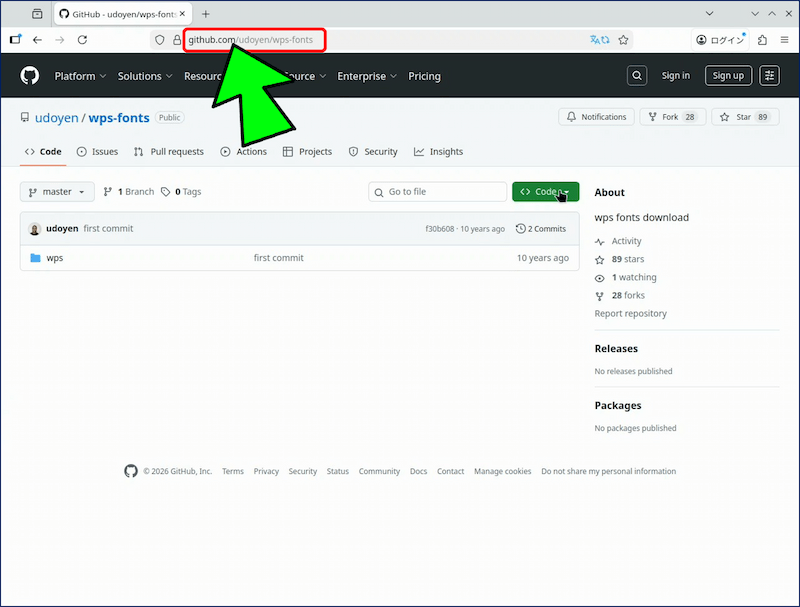Click the Go to file search field
The width and height of the screenshot is (800, 607).
tap(438, 192)
